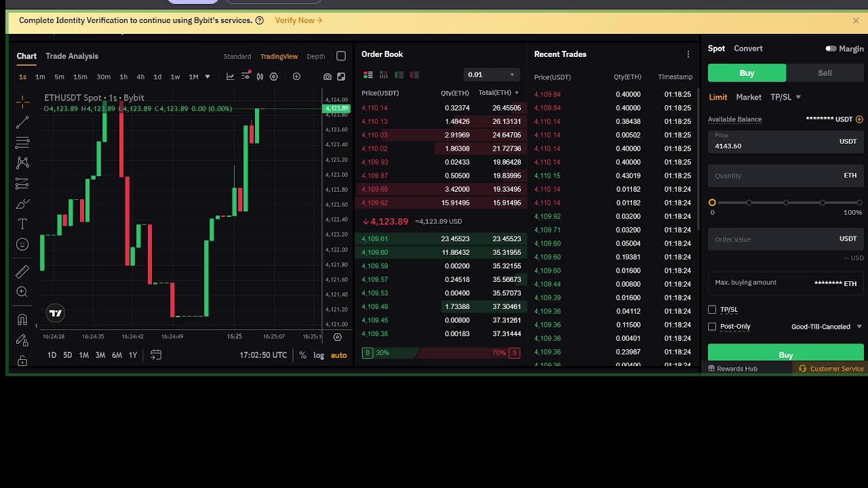868x488 pixels.
Task: Select the brush drawing tool
Action: click(22, 204)
